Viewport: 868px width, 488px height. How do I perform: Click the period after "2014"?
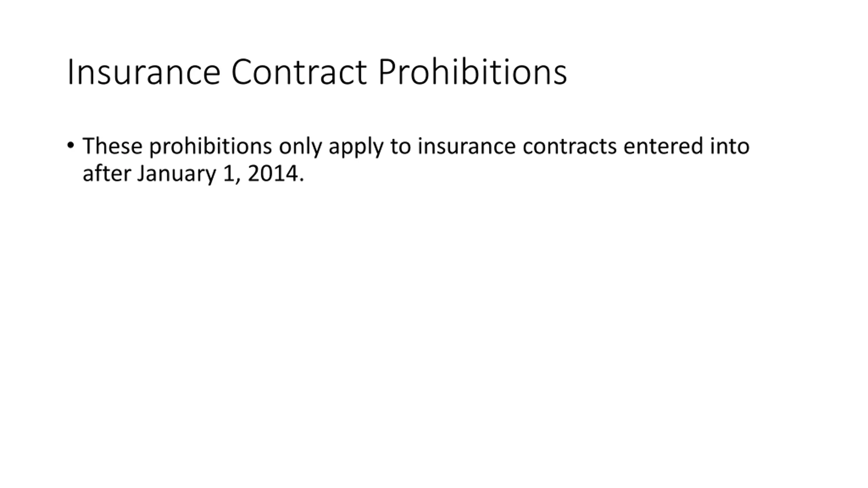[302, 180]
